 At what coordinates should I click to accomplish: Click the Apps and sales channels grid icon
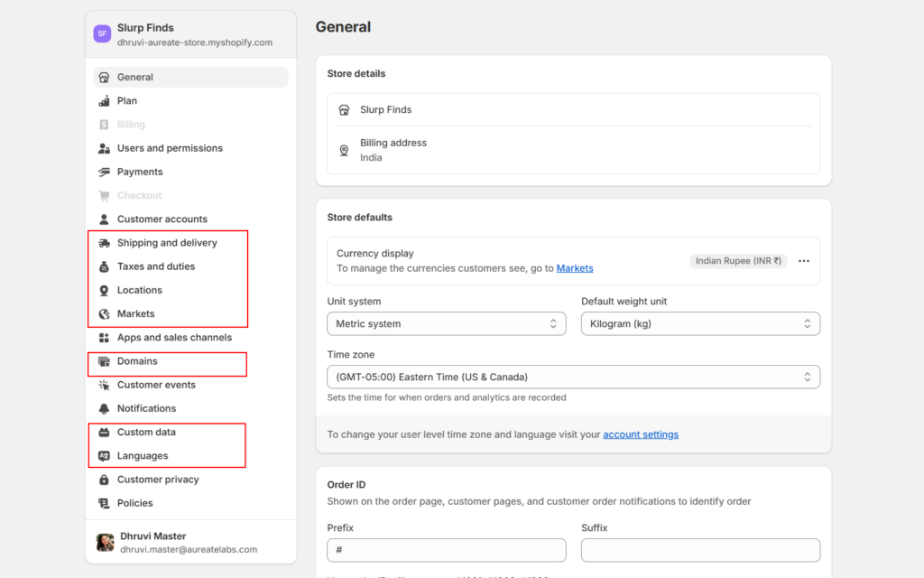click(105, 338)
